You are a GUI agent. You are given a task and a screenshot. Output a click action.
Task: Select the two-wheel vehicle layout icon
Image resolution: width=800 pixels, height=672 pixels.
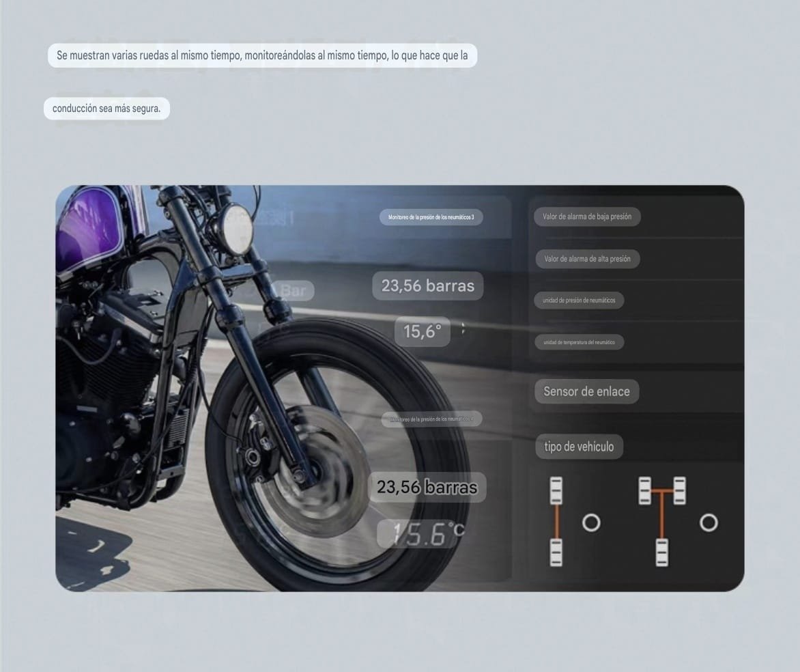coord(556,521)
